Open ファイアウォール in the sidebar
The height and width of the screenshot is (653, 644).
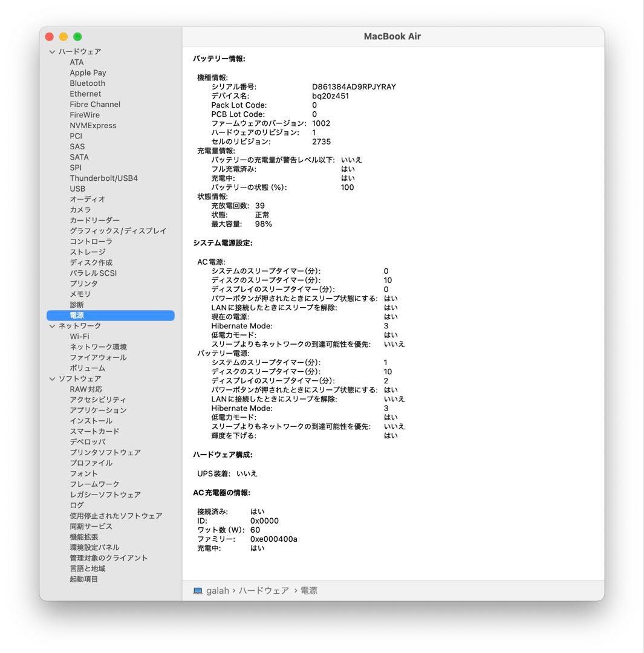point(99,357)
